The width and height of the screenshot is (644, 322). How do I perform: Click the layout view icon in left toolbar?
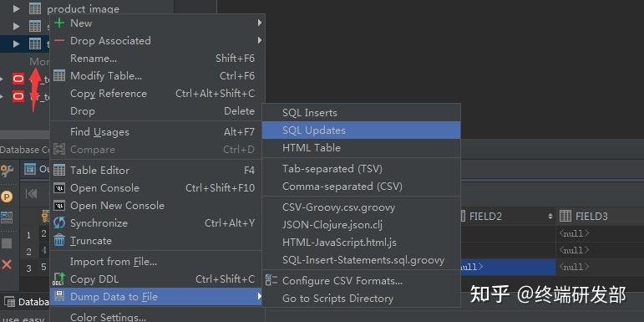pyautogui.click(x=7, y=217)
